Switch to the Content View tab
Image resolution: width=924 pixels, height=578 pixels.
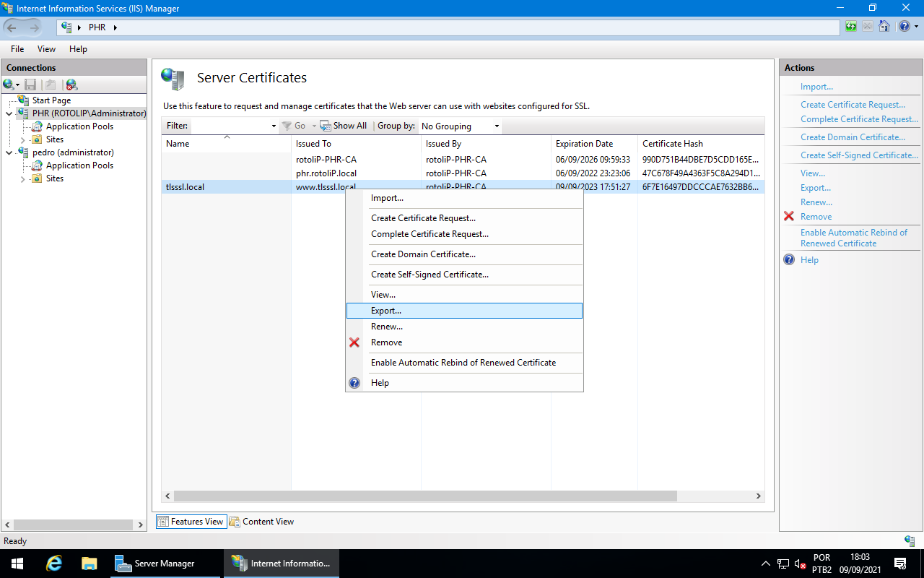click(267, 521)
